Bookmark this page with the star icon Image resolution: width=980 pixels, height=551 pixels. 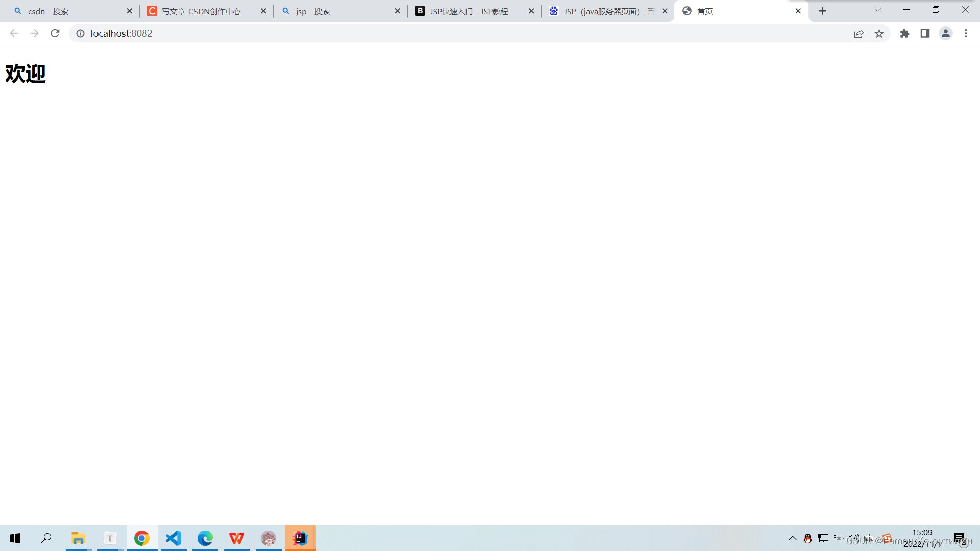(879, 33)
